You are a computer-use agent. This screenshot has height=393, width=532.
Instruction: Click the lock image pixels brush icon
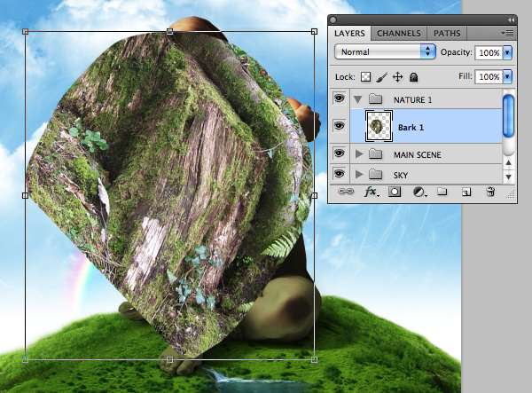[x=381, y=77]
